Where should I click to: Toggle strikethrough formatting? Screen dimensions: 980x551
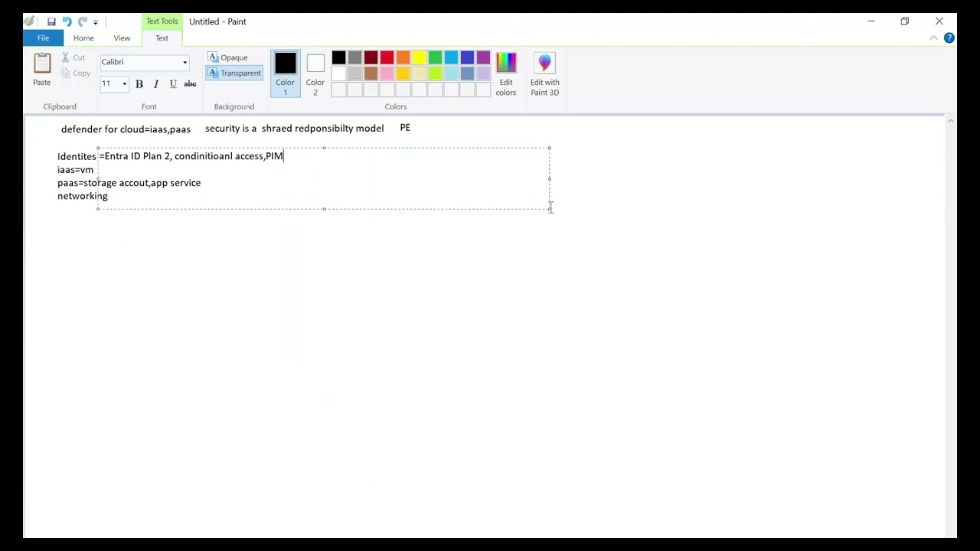pos(190,84)
